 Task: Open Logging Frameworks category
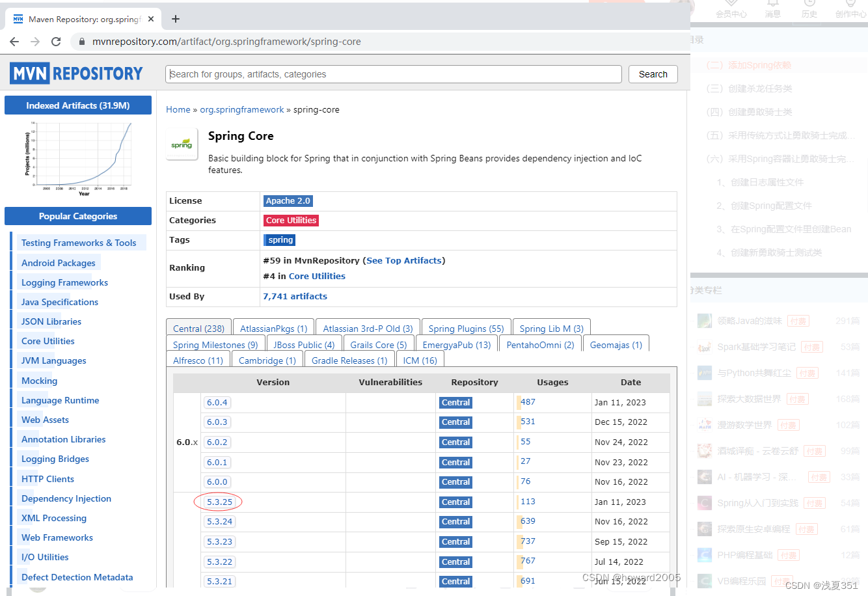pyautogui.click(x=64, y=282)
